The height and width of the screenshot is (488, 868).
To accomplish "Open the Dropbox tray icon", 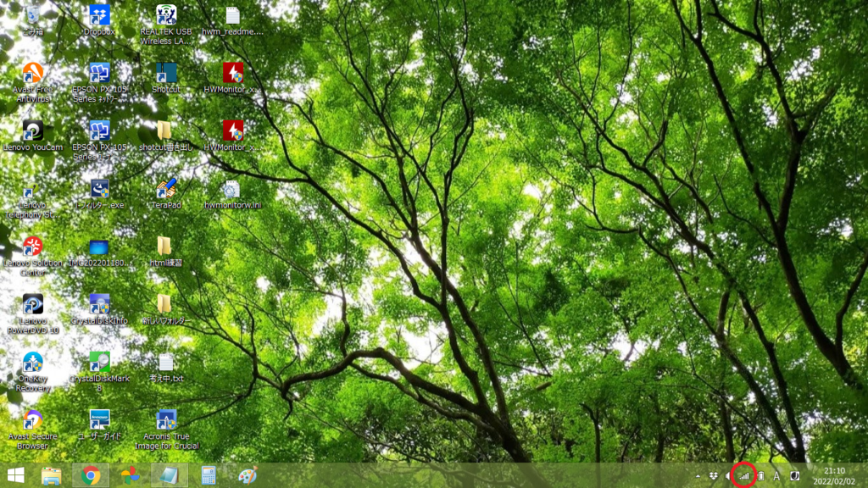I will [x=714, y=476].
